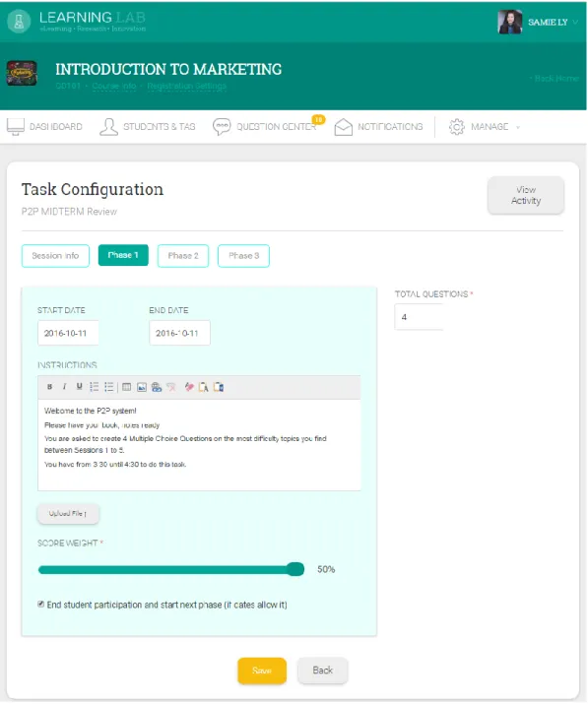Click paste as plain text icon
Viewport: 588px width, 704px height.
coord(204,387)
